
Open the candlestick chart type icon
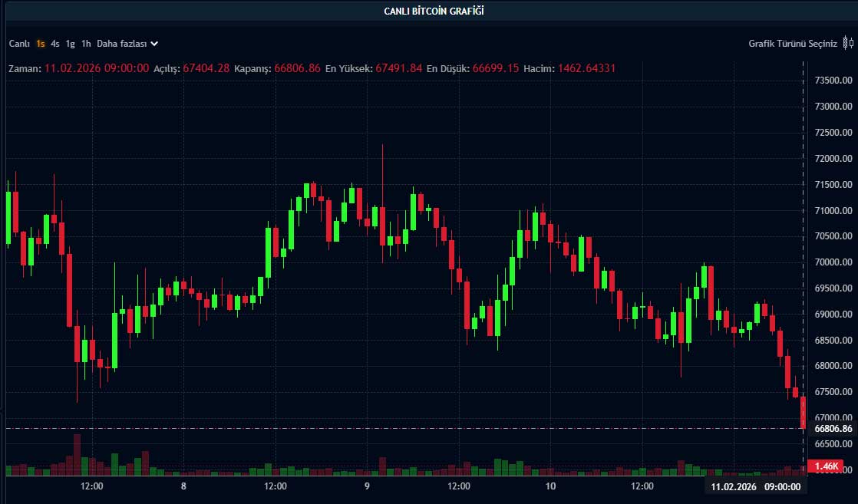(848, 44)
